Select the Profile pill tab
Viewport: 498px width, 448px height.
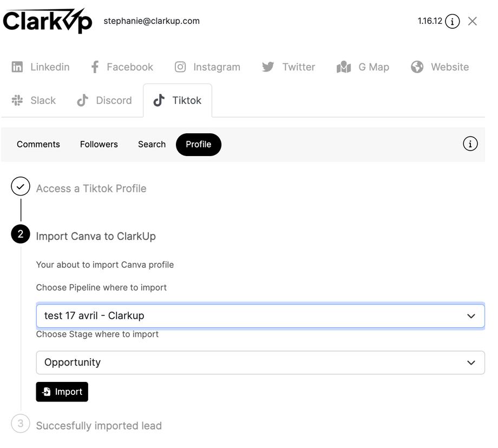point(198,144)
